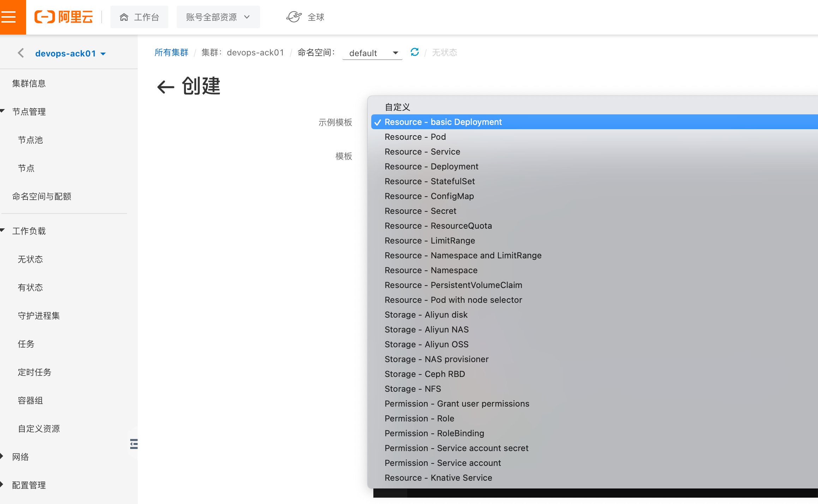This screenshot has height=504, width=818.
Task: Click the global region planet icon
Action: [294, 17]
